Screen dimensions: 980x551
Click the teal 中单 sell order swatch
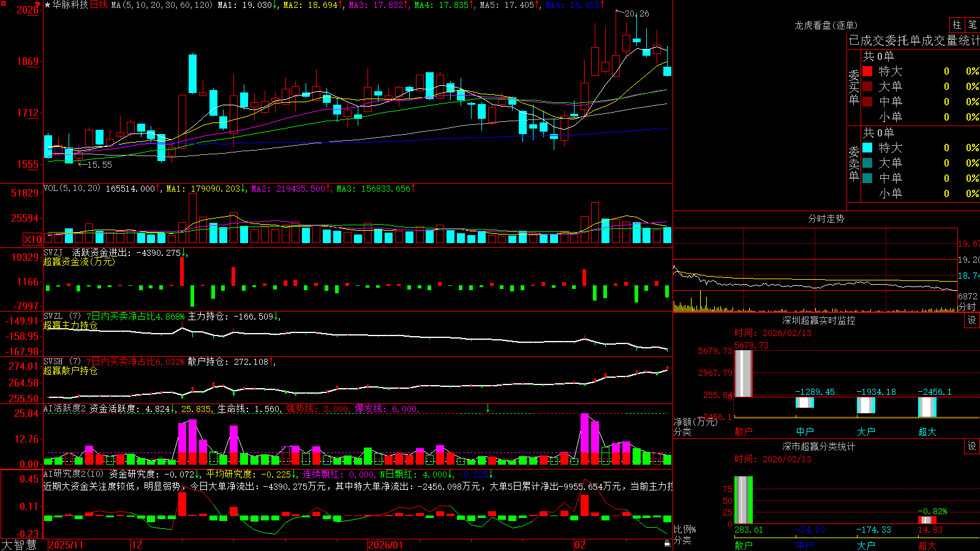867,178
